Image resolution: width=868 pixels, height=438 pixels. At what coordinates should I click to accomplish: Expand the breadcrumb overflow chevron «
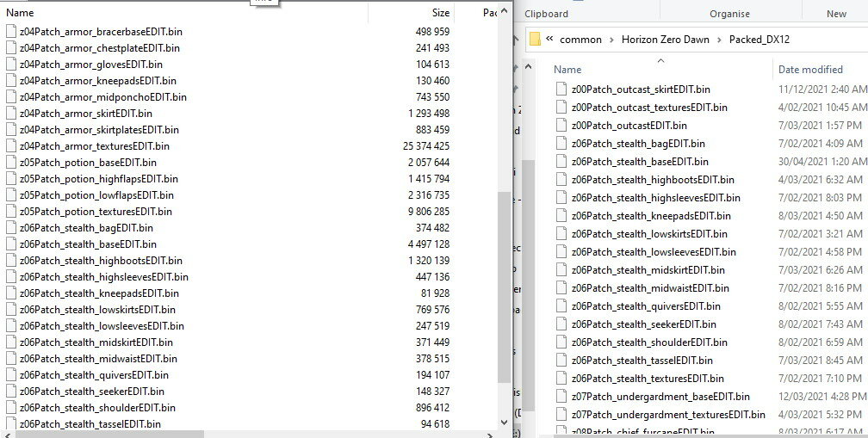coord(549,39)
